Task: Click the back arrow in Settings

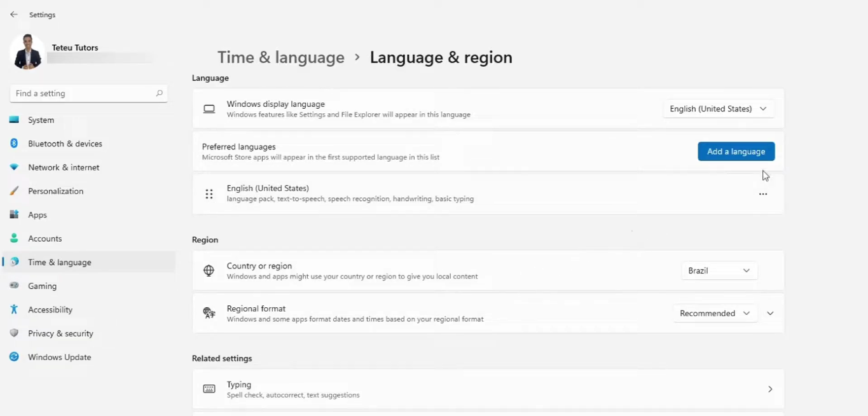Action: 14,15
